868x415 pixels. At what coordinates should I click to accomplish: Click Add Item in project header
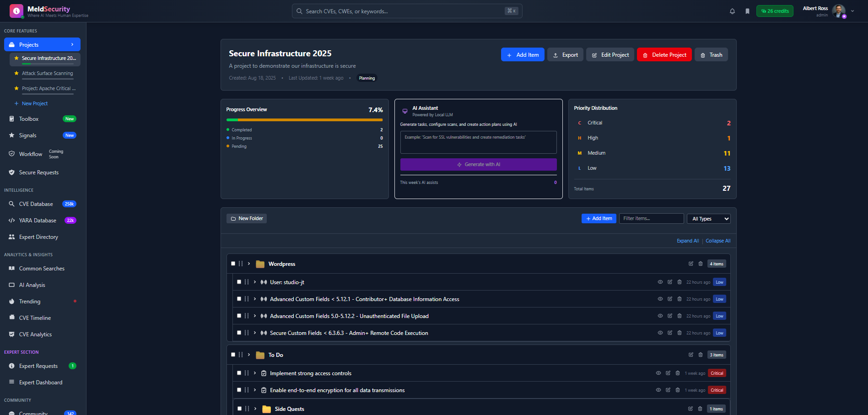click(x=523, y=54)
